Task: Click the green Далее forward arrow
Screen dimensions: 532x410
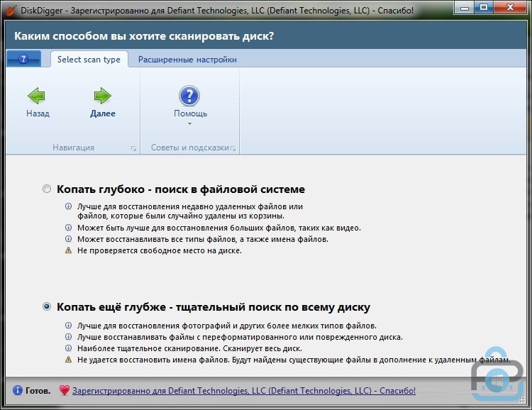Action: [x=102, y=95]
